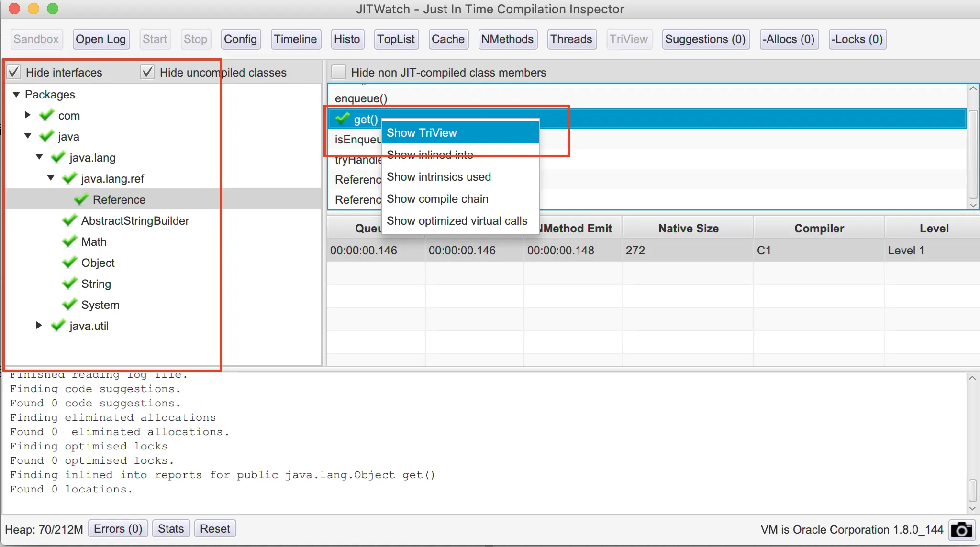Click green checkmark beside AbstractStringBuilder
The height and width of the screenshot is (547, 980).
coord(70,220)
